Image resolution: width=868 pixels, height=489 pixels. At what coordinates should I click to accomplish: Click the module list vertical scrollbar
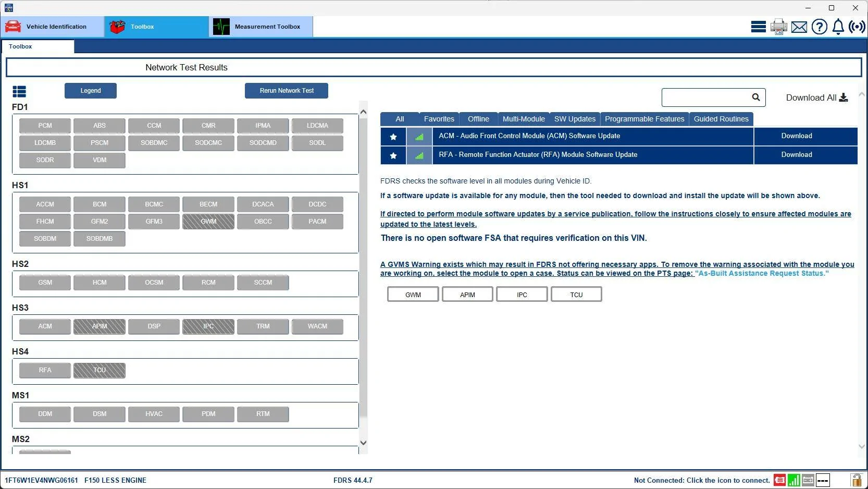point(363,261)
